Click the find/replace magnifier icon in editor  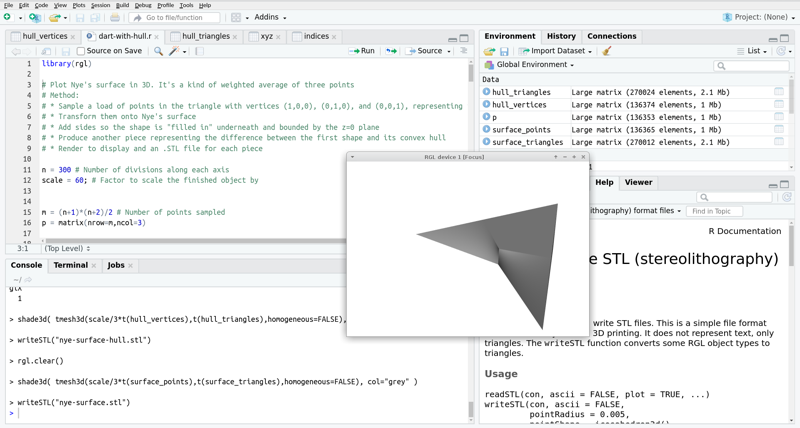click(158, 51)
